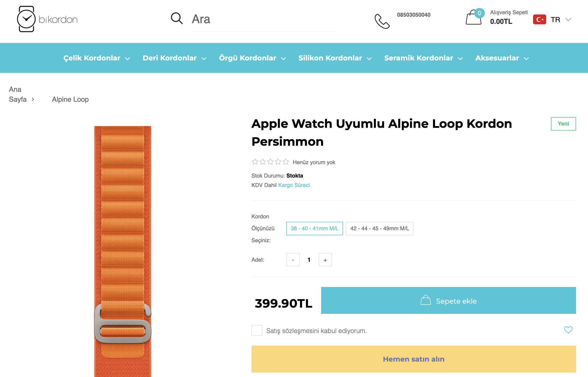This screenshot has width=588, height=377.
Task: Open the Kargo Süreci link
Action: pos(294,185)
